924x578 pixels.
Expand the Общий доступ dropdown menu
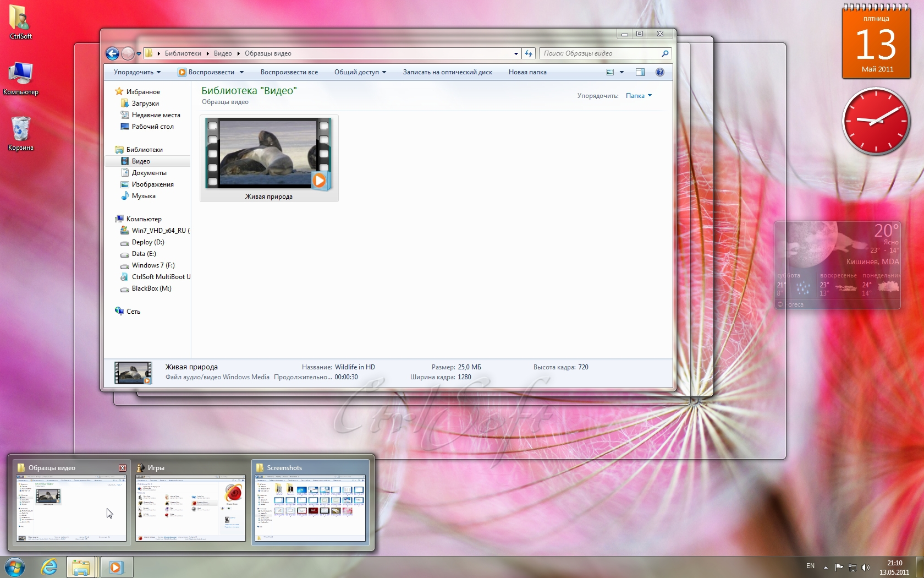(x=360, y=72)
